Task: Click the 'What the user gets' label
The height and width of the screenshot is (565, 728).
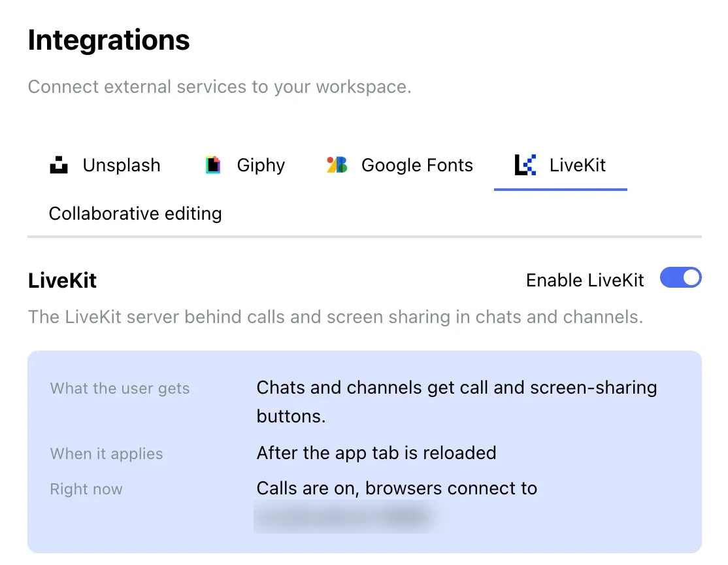Action: (x=120, y=388)
